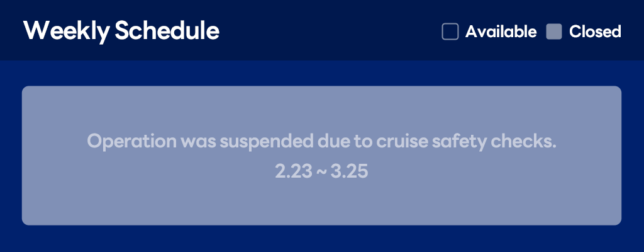Click the end date 3.25
The width and height of the screenshot is (644, 252).
tap(352, 171)
